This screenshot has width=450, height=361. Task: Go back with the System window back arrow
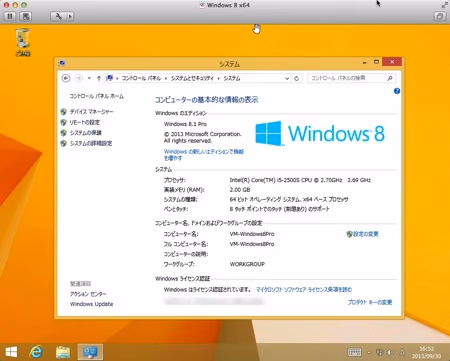coord(66,78)
